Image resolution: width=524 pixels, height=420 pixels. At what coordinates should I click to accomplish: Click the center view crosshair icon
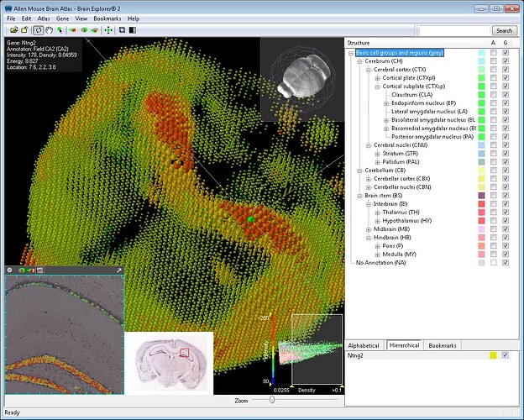(x=108, y=29)
